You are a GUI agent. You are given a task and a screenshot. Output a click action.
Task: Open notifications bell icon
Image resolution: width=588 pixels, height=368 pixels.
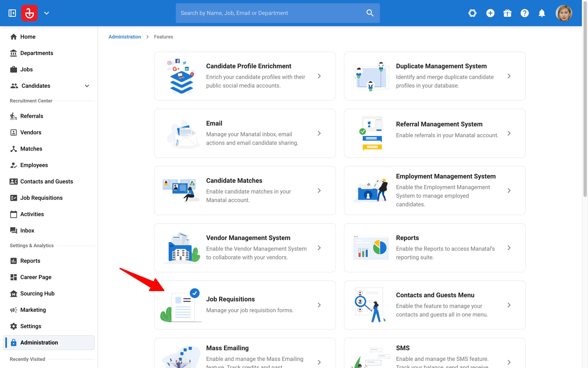(542, 13)
